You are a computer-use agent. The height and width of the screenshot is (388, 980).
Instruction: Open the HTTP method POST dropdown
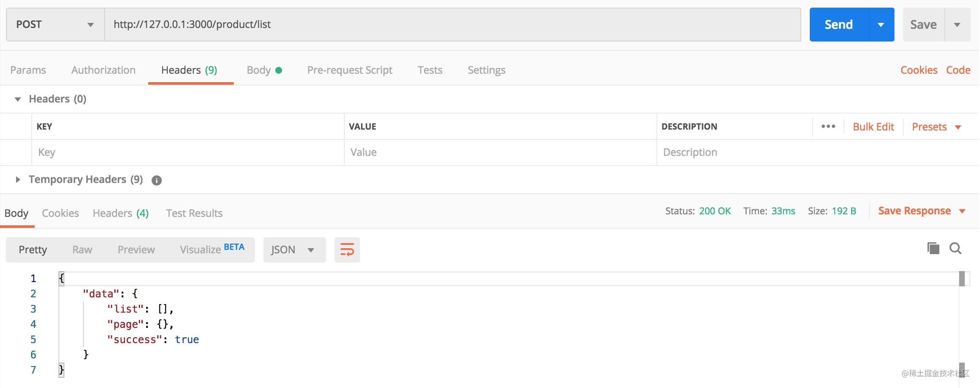[x=55, y=25]
